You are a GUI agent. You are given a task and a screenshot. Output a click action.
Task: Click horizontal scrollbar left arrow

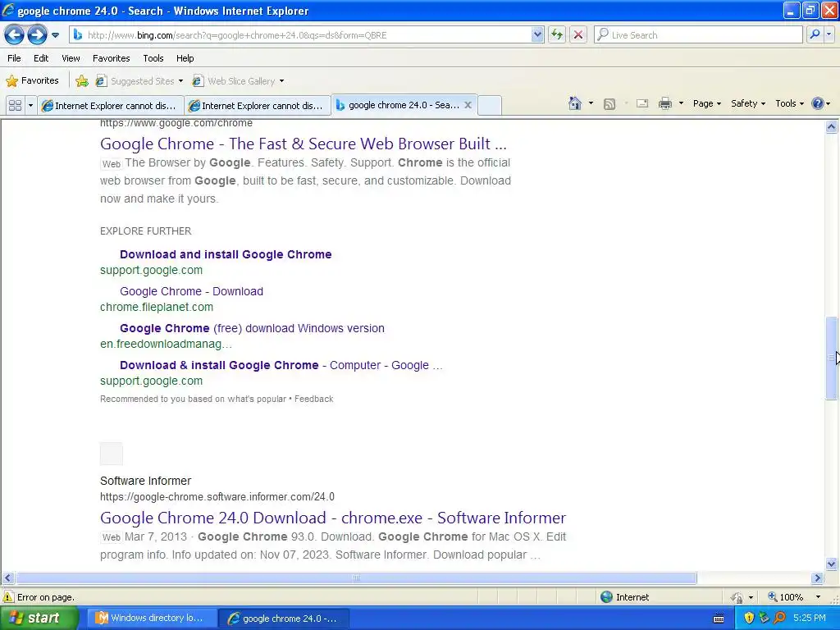pyautogui.click(x=7, y=578)
